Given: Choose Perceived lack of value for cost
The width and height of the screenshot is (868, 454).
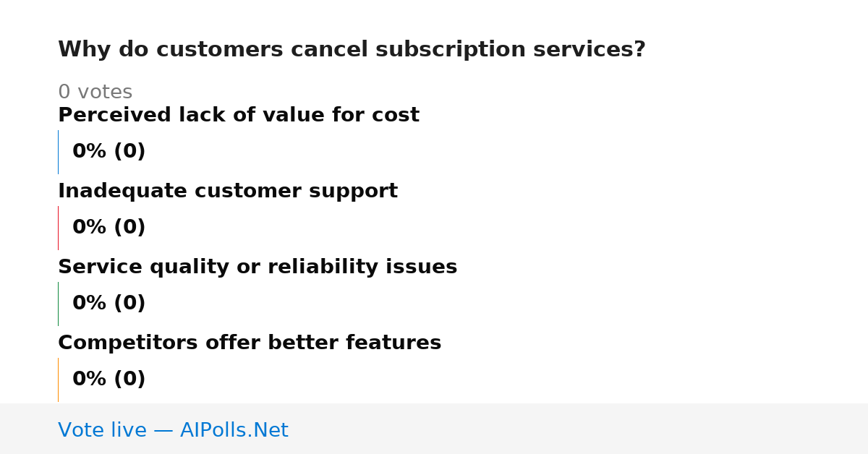Looking at the screenshot, I should click(x=239, y=115).
